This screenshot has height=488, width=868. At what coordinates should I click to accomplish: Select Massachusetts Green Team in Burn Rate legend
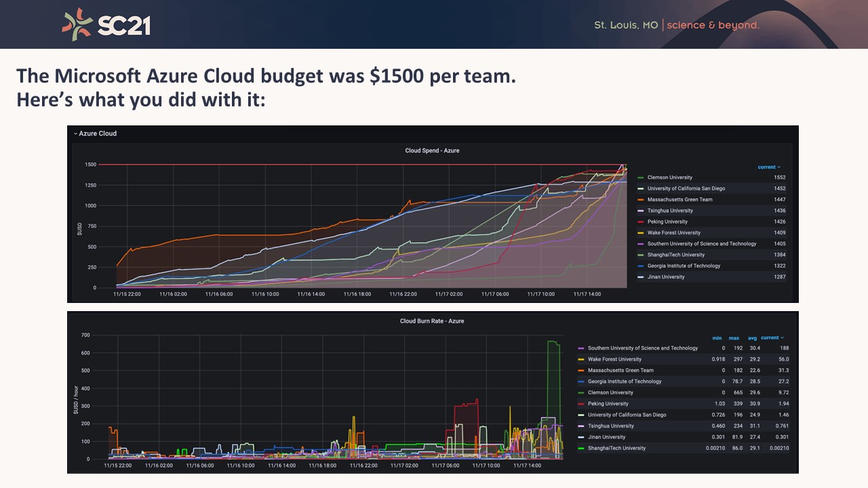[x=620, y=370]
